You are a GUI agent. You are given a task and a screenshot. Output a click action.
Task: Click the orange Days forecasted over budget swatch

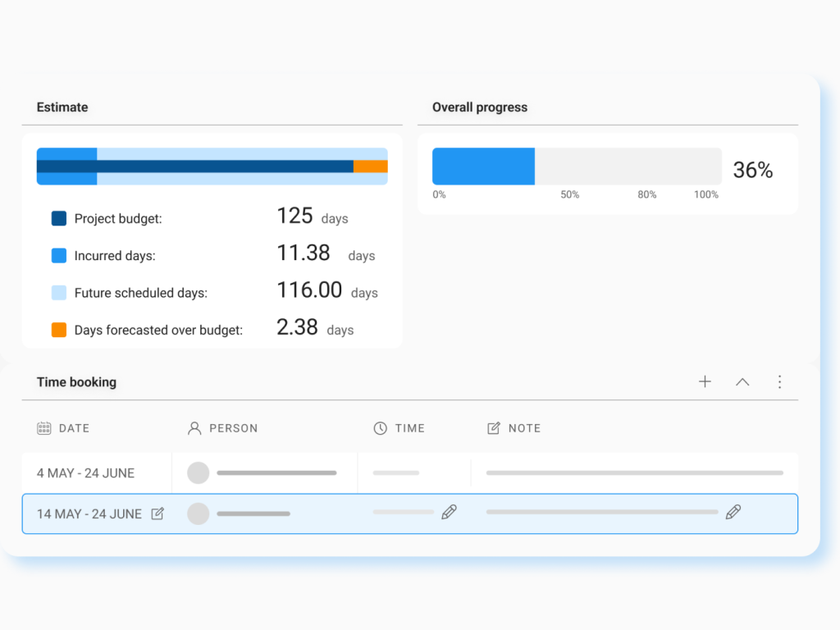pos(59,330)
